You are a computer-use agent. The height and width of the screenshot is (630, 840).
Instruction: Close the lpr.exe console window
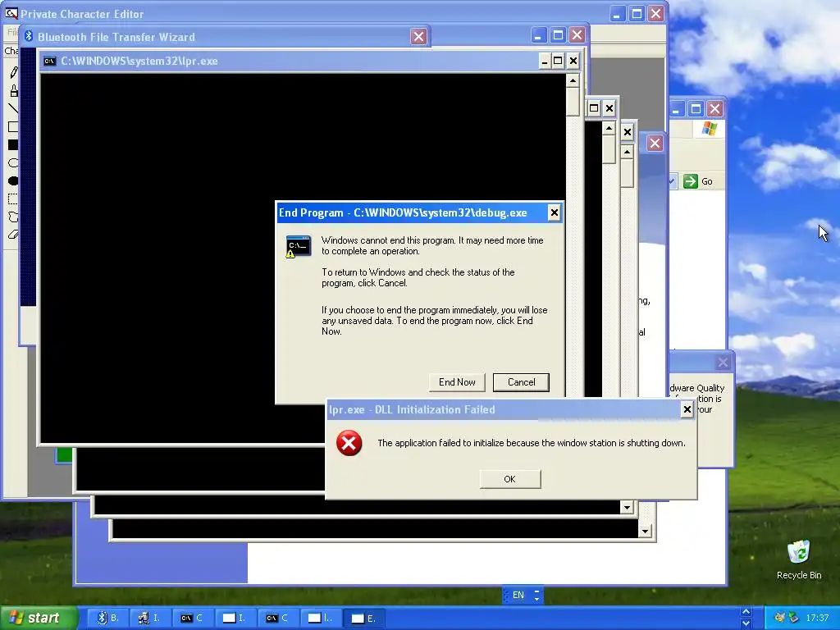tap(573, 61)
